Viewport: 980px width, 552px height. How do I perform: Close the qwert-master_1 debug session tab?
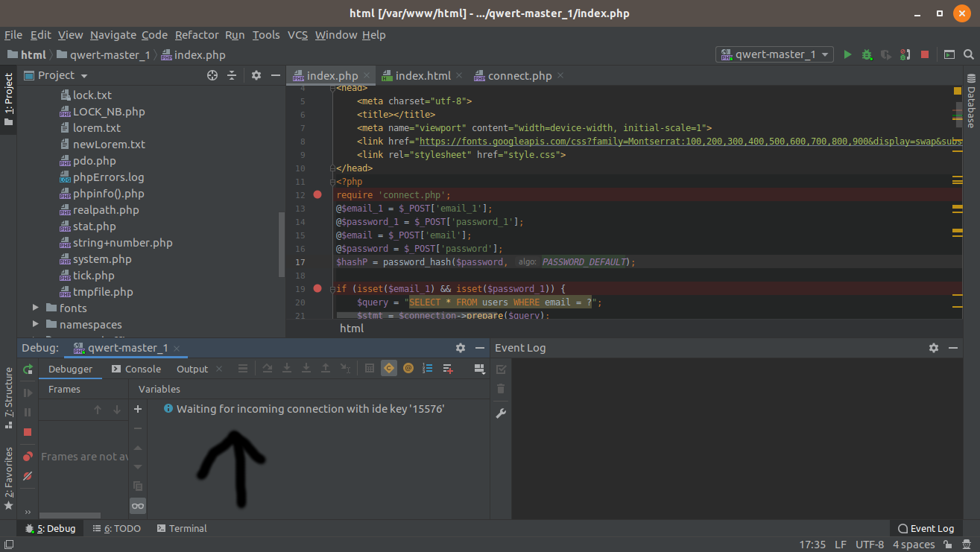177,348
